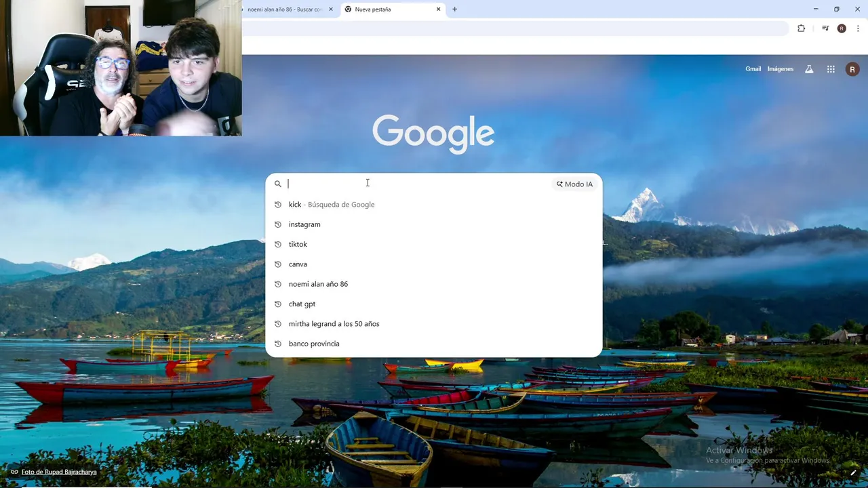Select the canva suggestion

tap(434, 264)
